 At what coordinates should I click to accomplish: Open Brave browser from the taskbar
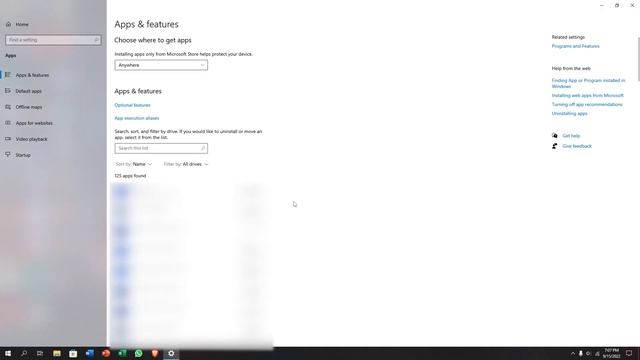[155, 353]
